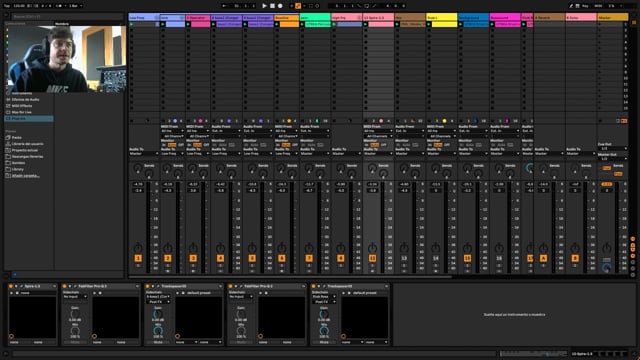Select Max for Live browser category
The width and height of the screenshot is (640, 360).
click(22, 112)
